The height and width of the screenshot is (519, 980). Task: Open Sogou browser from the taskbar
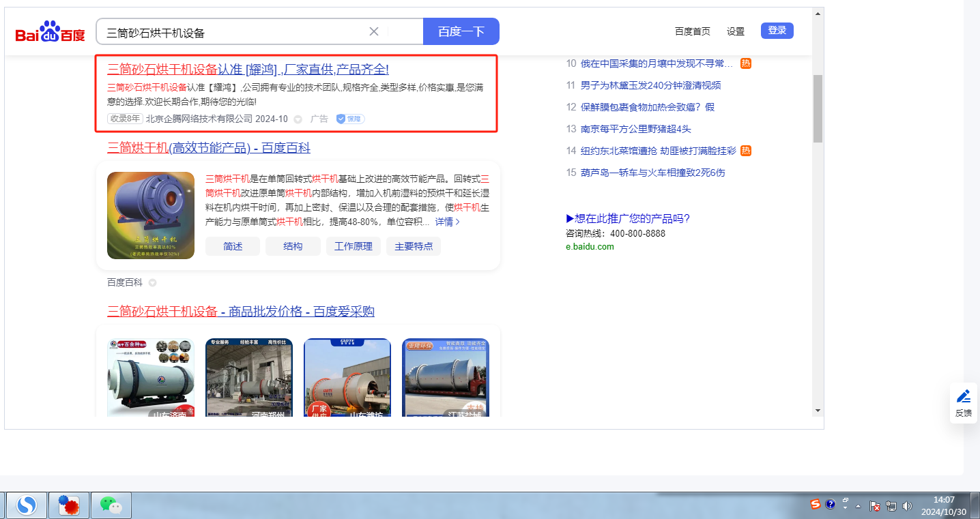[27, 505]
